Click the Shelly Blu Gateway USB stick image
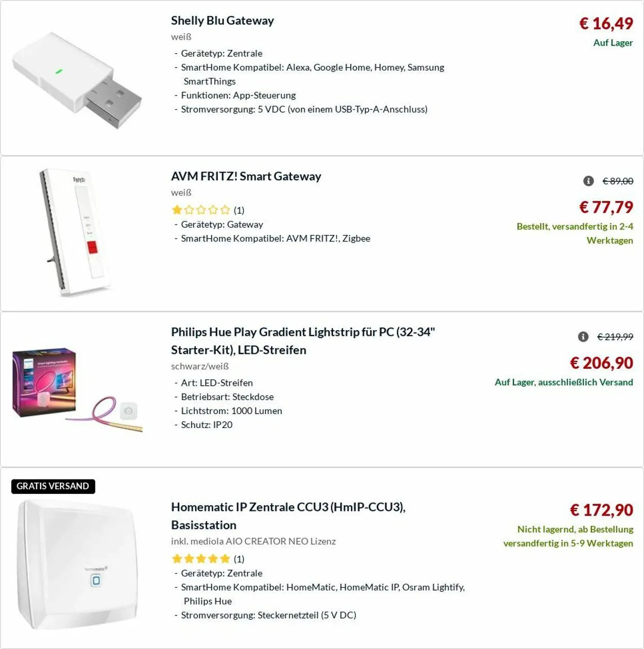 77,80
